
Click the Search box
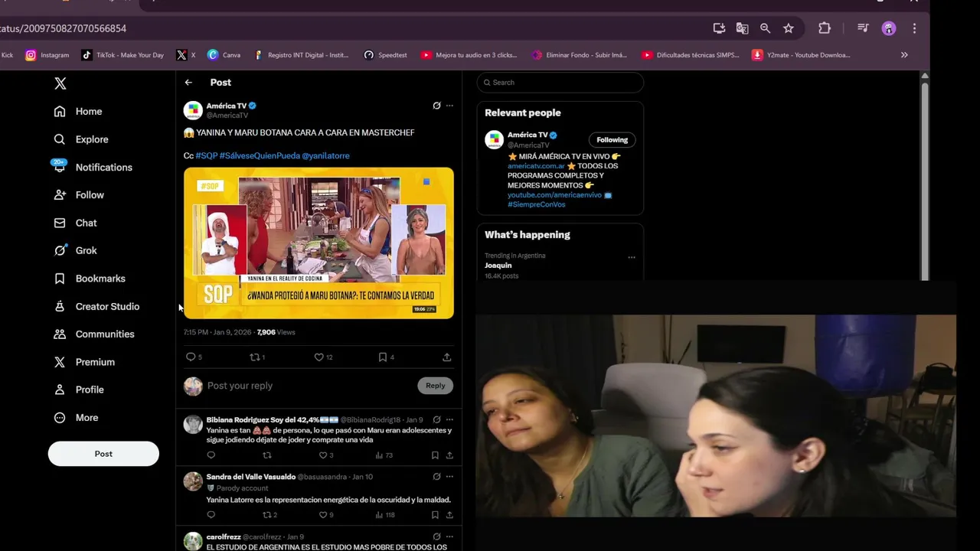(560, 83)
